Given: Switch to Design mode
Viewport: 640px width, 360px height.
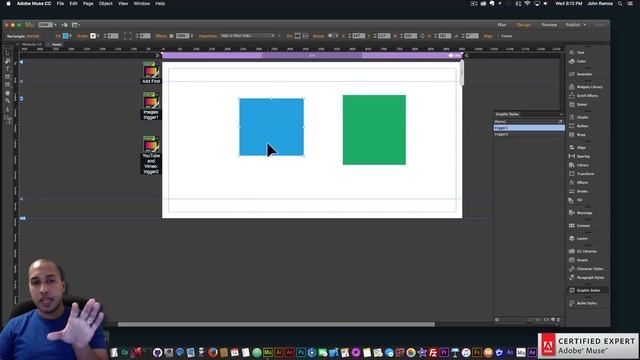Looking at the screenshot, I should (x=524, y=25).
